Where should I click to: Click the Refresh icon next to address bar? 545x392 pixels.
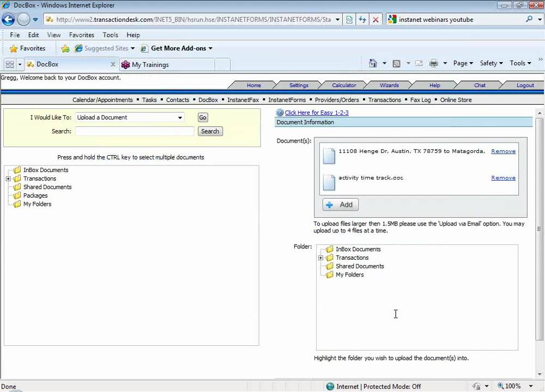coord(362,20)
